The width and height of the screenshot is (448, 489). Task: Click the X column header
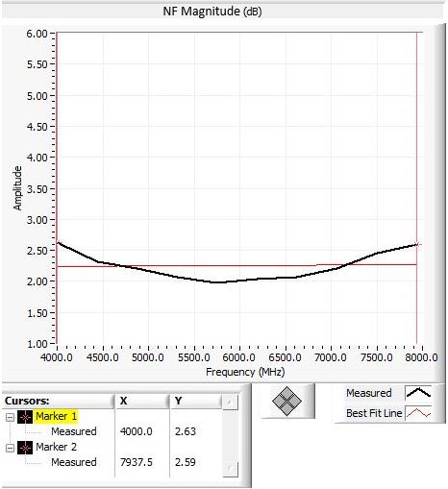click(142, 401)
